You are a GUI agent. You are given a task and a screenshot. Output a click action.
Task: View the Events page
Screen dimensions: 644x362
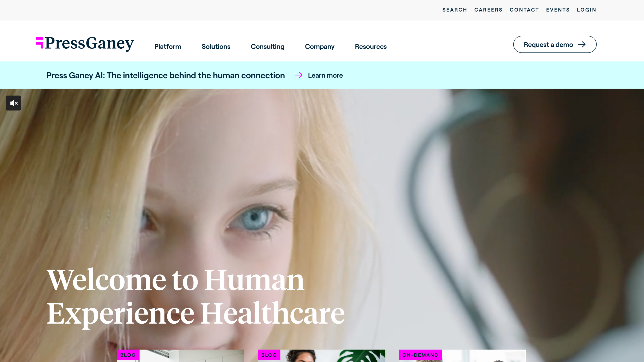coord(558,10)
